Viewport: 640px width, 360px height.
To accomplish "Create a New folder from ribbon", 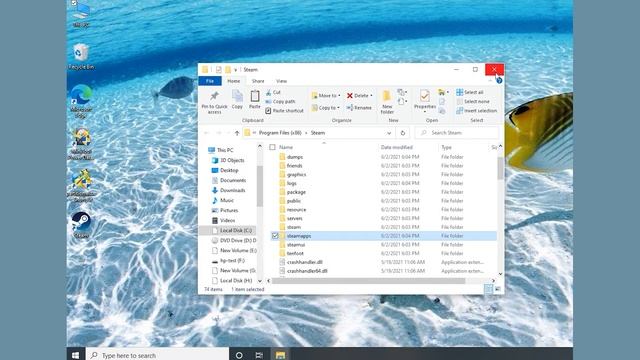I will tap(387, 102).
